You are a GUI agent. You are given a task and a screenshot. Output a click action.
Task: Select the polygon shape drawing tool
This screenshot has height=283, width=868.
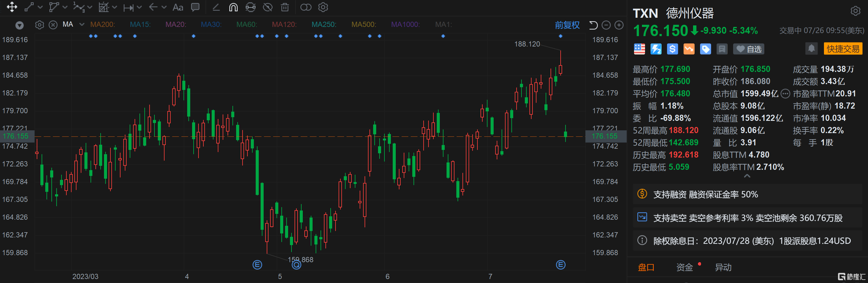[x=54, y=7]
